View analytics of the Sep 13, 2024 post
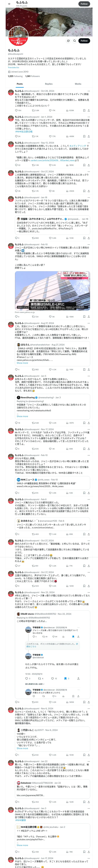 70,165
